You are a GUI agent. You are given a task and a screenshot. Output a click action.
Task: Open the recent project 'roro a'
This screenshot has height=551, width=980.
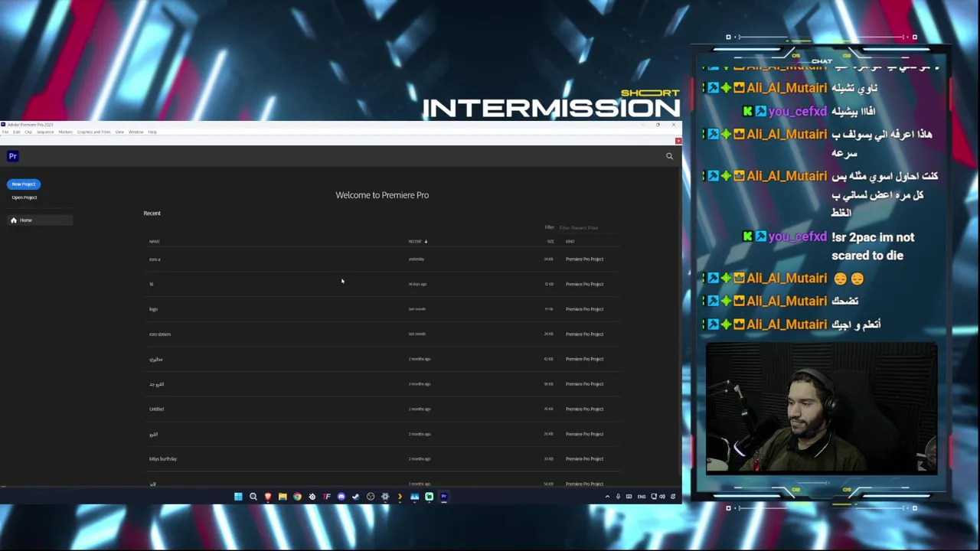[383, 259]
